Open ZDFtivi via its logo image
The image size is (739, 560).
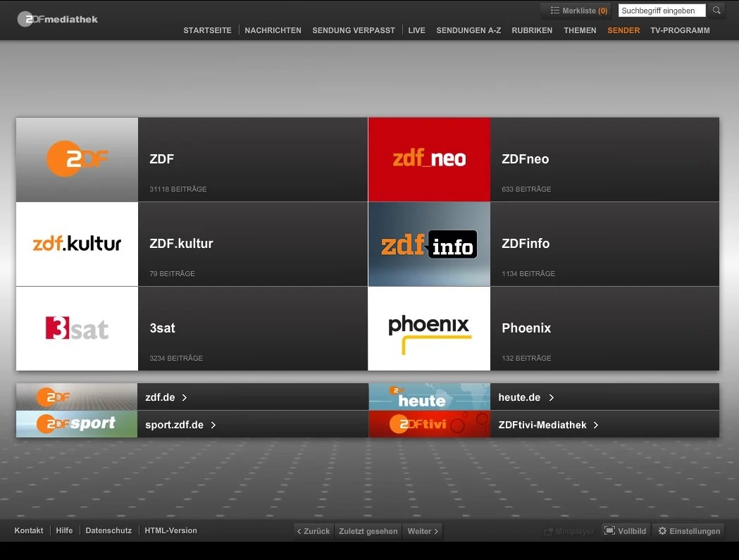pyautogui.click(x=428, y=423)
